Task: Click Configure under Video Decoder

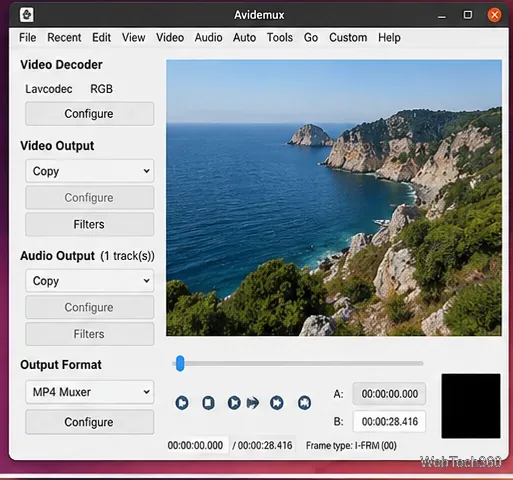Action: [90, 114]
